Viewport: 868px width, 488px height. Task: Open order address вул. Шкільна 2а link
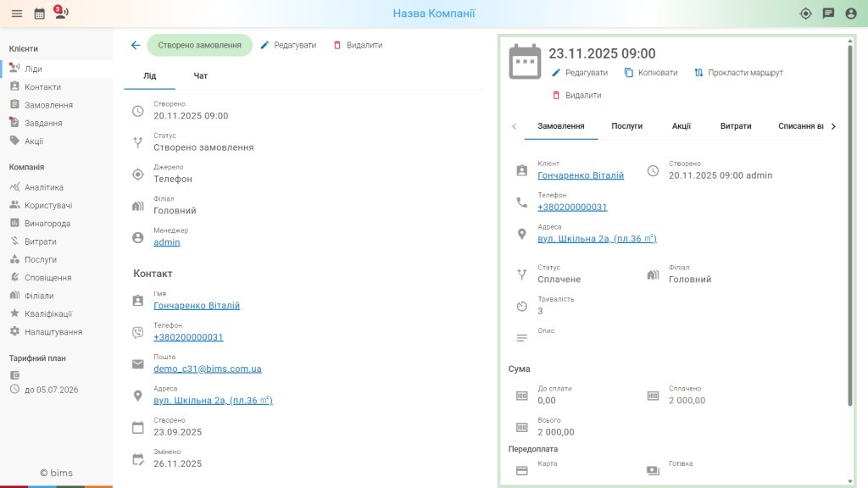[x=598, y=238]
